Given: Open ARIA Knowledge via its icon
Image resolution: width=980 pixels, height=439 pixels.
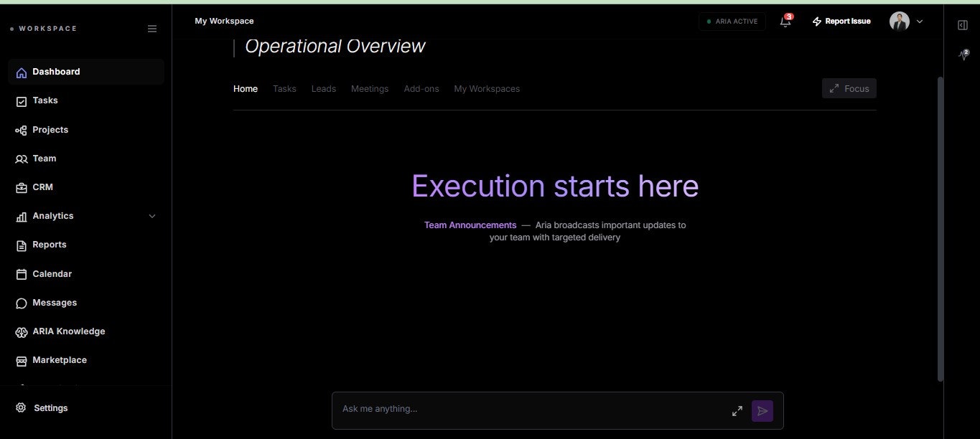Looking at the screenshot, I should (20, 331).
